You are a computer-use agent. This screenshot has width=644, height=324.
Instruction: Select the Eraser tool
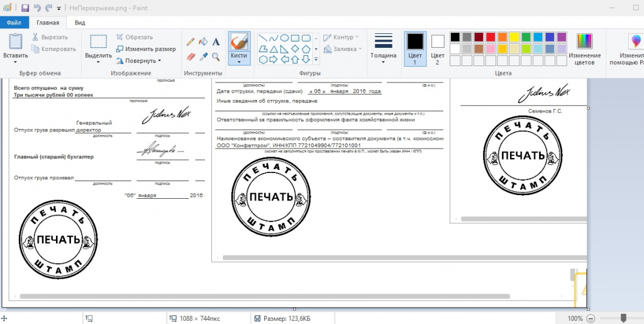191,57
